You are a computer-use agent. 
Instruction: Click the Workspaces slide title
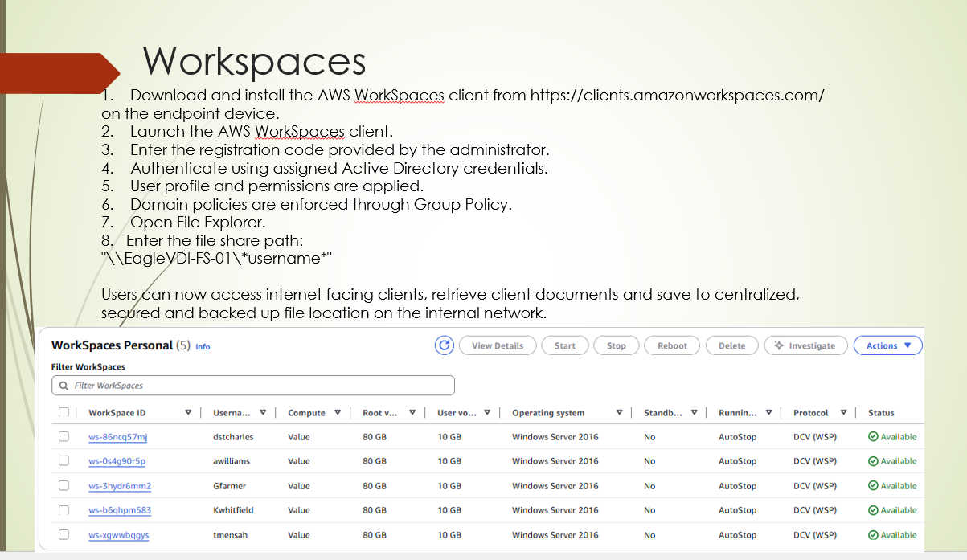254,61
